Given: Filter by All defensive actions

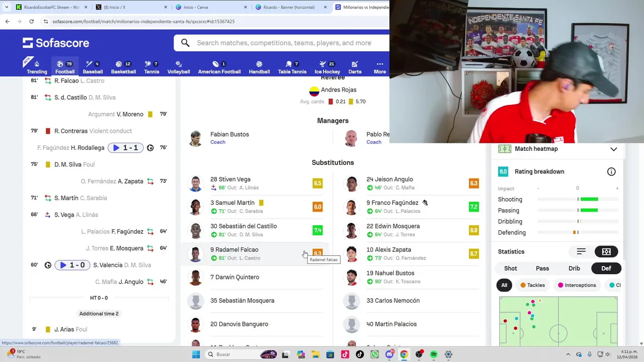Looking at the screenshot, I should pyautogui.click(x=504, y=285).
